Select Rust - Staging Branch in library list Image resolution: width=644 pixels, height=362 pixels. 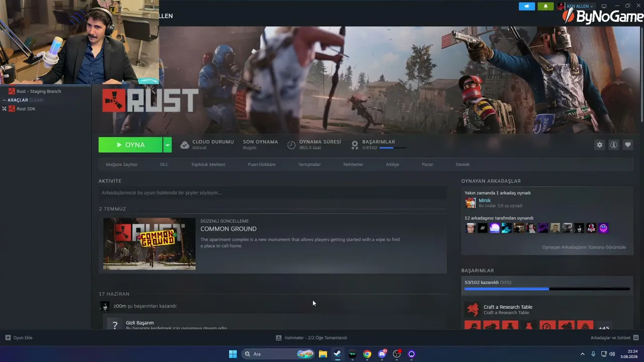(x=39, y=92)
